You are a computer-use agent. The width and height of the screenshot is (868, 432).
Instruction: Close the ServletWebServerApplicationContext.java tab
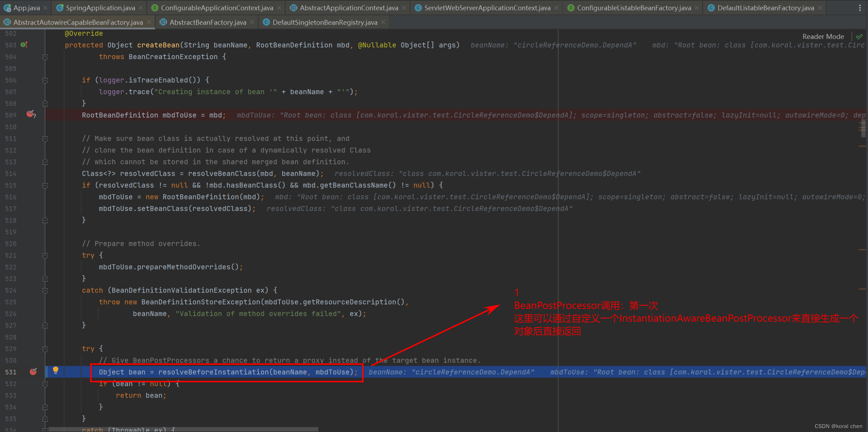click(x=556, y=8)
